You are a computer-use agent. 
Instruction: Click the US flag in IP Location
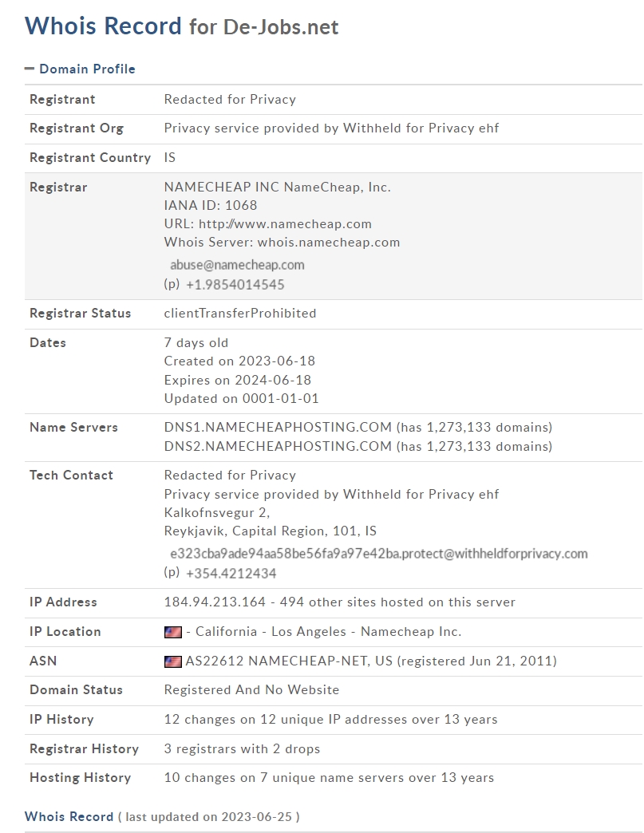pyautogui.click(x=172, y=632)
